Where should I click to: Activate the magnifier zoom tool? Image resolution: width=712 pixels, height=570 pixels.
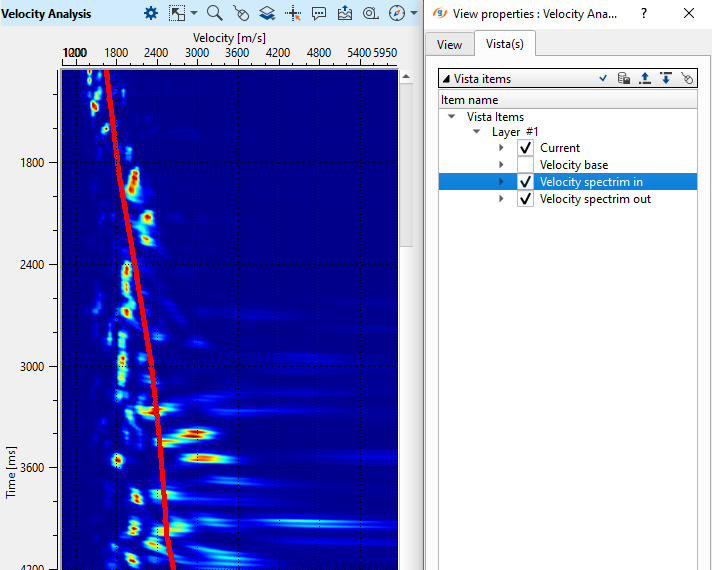214,13
